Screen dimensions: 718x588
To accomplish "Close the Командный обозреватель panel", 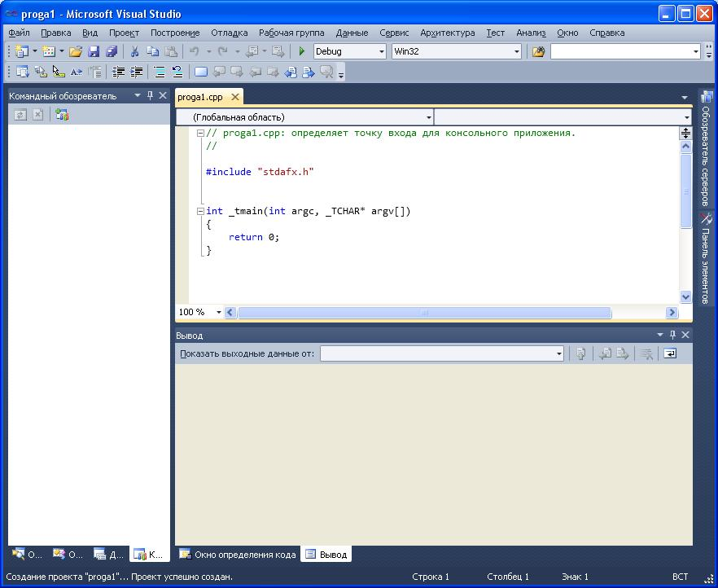I will (163, 95).
